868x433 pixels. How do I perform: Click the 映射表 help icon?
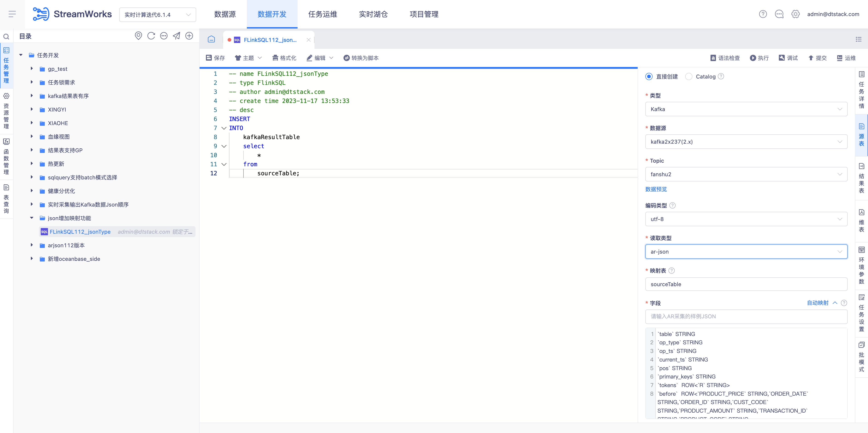pyautogui.click(x=671, y=270)
